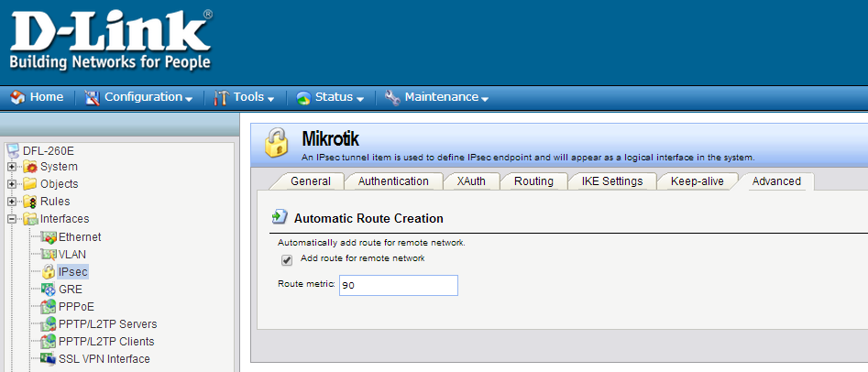The height and width of the screenshot is (372, 868).
Task: Click the Configuration menu icon
Action: [93, 98]
